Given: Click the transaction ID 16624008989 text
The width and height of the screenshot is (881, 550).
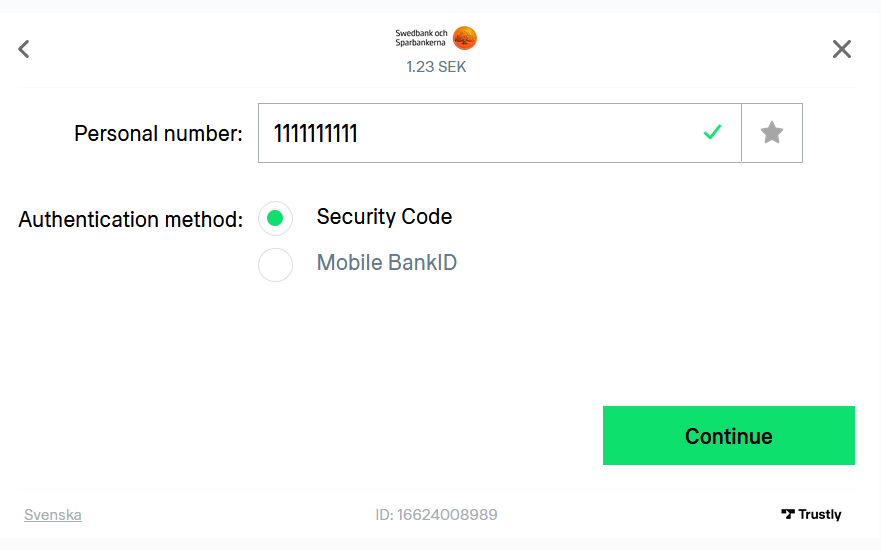Looking at the screenshot, I should (x=436, y=515).
